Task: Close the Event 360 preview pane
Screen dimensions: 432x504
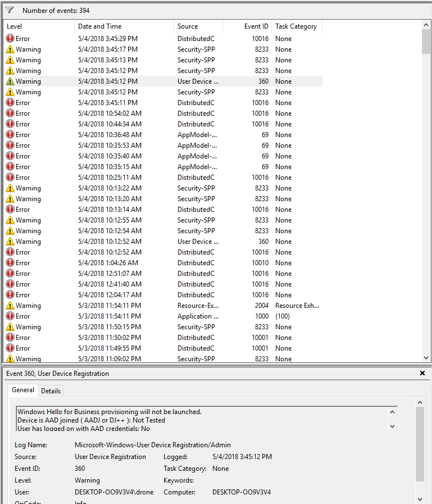Action: point(422,373)
